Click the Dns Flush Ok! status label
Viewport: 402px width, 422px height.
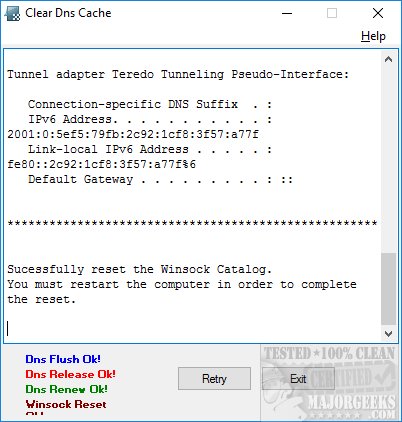click(x=63, y=359)
